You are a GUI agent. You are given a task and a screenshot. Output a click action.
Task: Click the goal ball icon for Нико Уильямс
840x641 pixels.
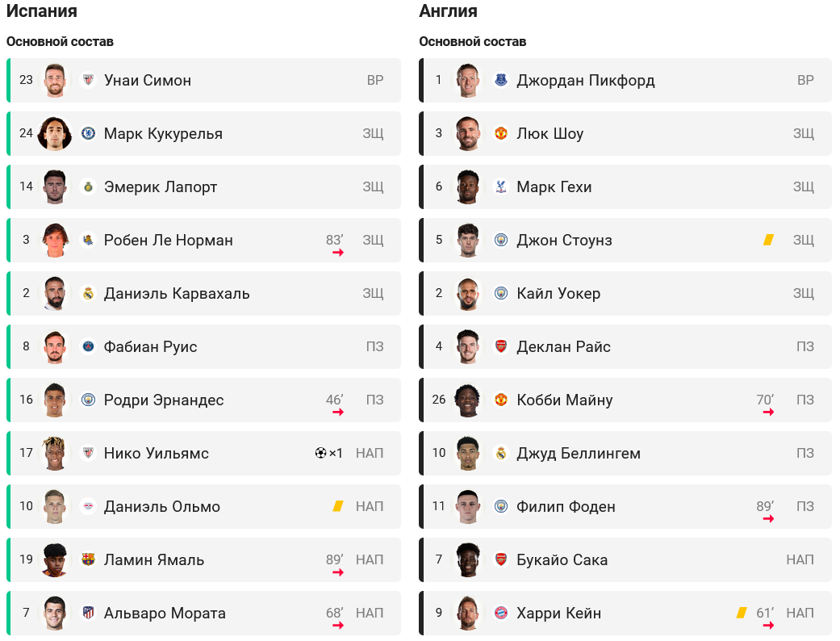click(320, 453)
